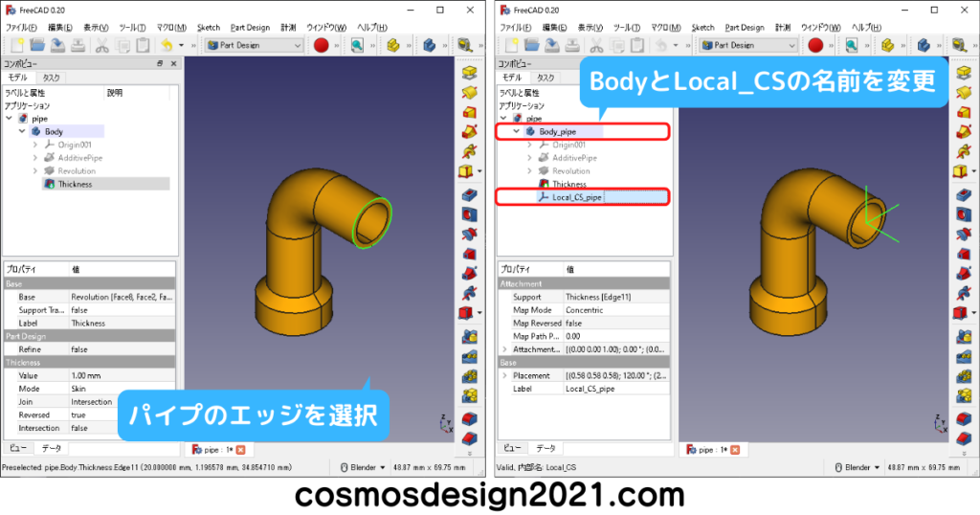Select Linear Pattern tool in right window sidebar
The height and width of the screenshot is (515, 980).
click(x=964, y=357)
